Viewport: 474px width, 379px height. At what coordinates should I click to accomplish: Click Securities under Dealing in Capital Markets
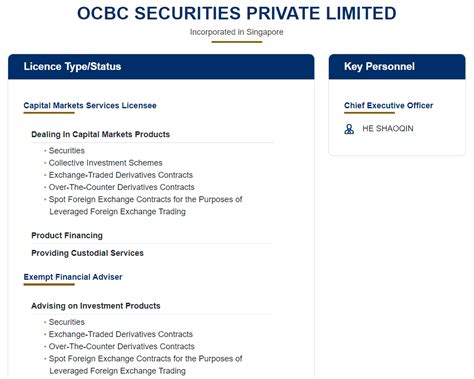67,151
